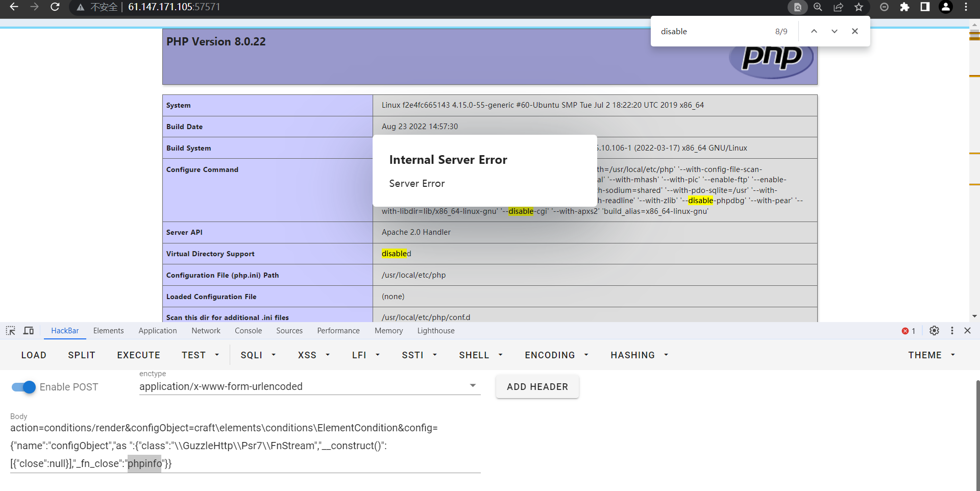The width and height of the screenshot is (980, 491).
Task: Click the 'Internal Server Error' heading
Action: pyautogui.click(x=448, y=160)
